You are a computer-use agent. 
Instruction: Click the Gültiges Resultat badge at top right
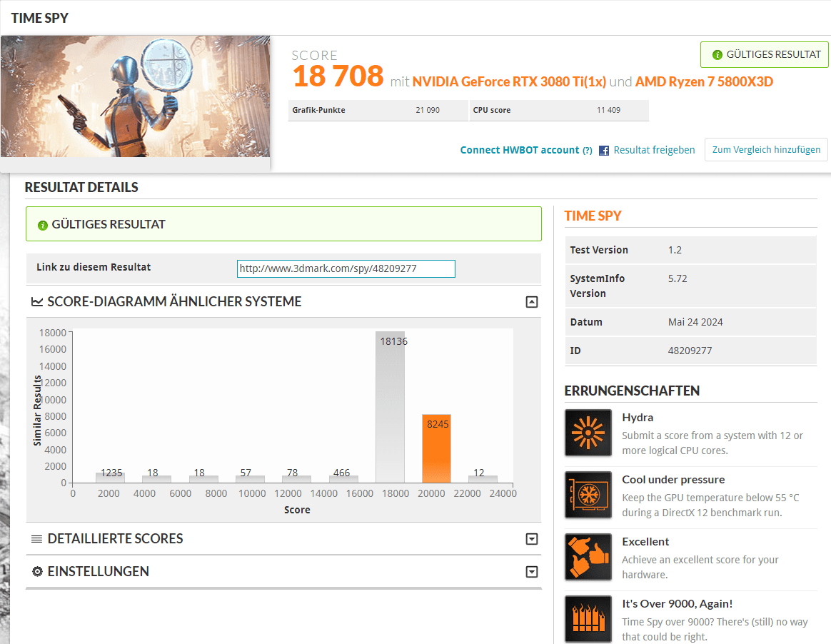(764, 54)
